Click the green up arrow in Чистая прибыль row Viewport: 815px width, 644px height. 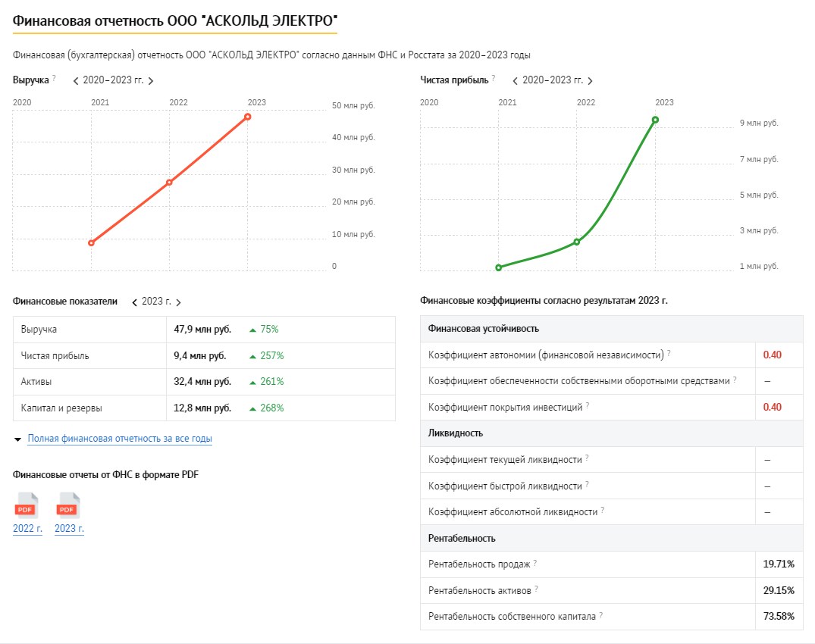pyautogui.click(x=252, y=356)
